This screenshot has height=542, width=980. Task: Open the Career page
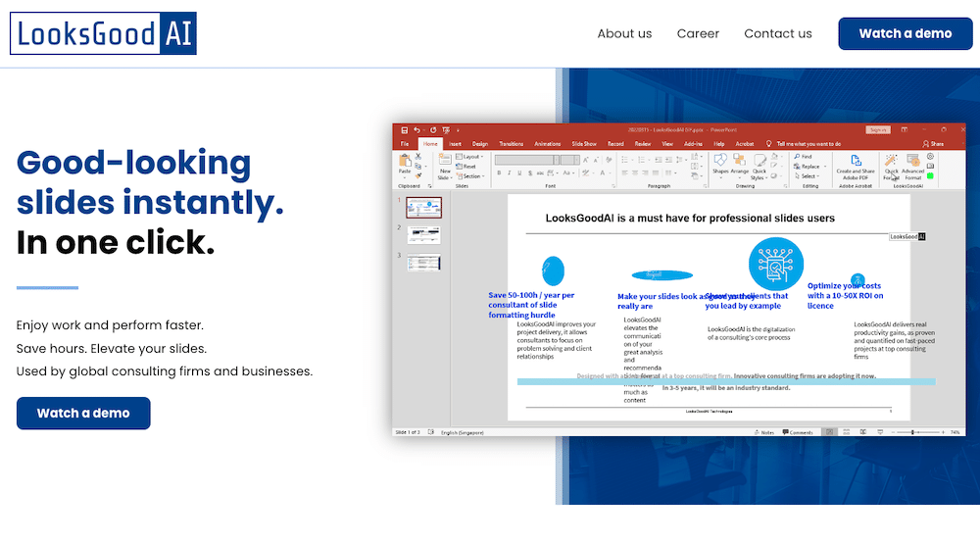[x=698, y=33]
